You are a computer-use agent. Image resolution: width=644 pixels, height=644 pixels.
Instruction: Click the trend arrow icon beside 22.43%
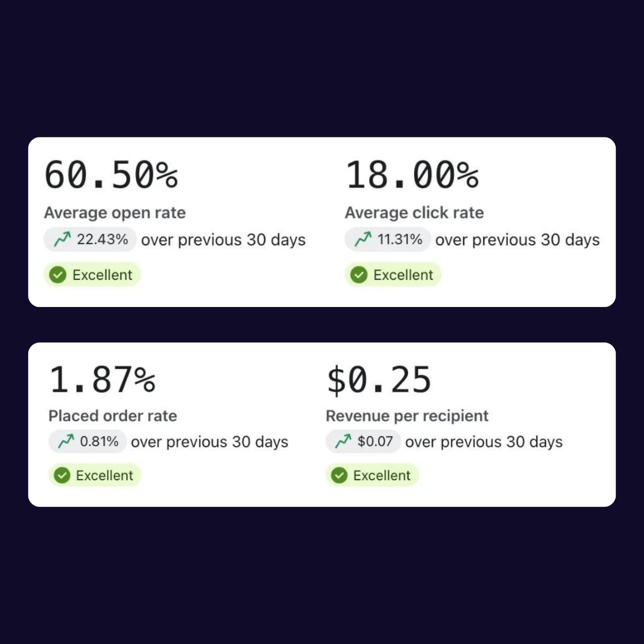62,239
